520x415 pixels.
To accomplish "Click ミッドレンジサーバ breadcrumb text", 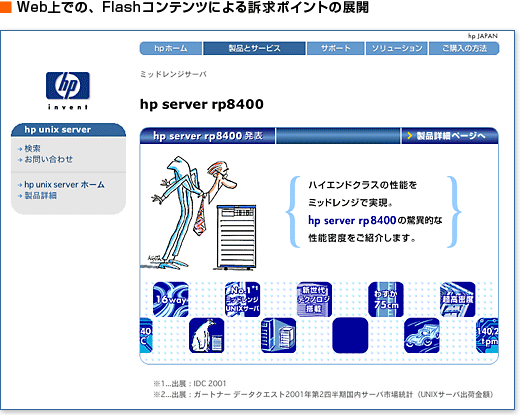I will coord(173,74).
